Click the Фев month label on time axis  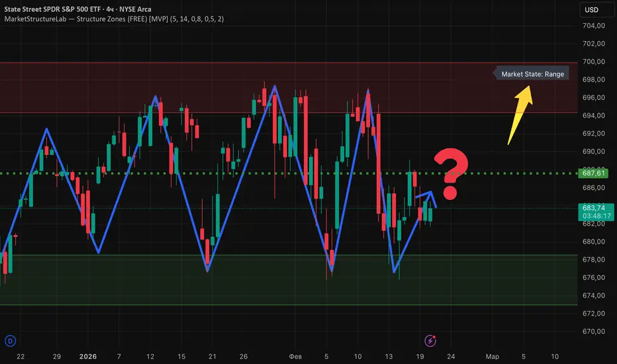click(295, 357)
